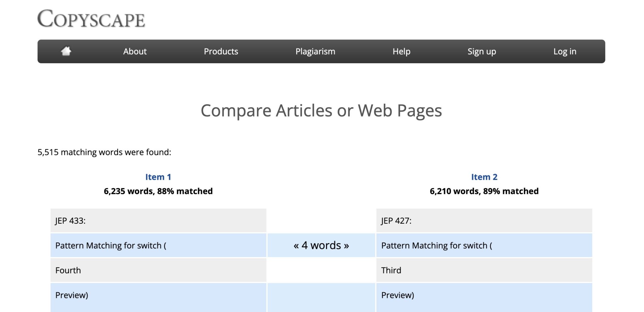The image size is (644, 312).
Task: Open the Item 2 link
Action: (x=484, y=177)
